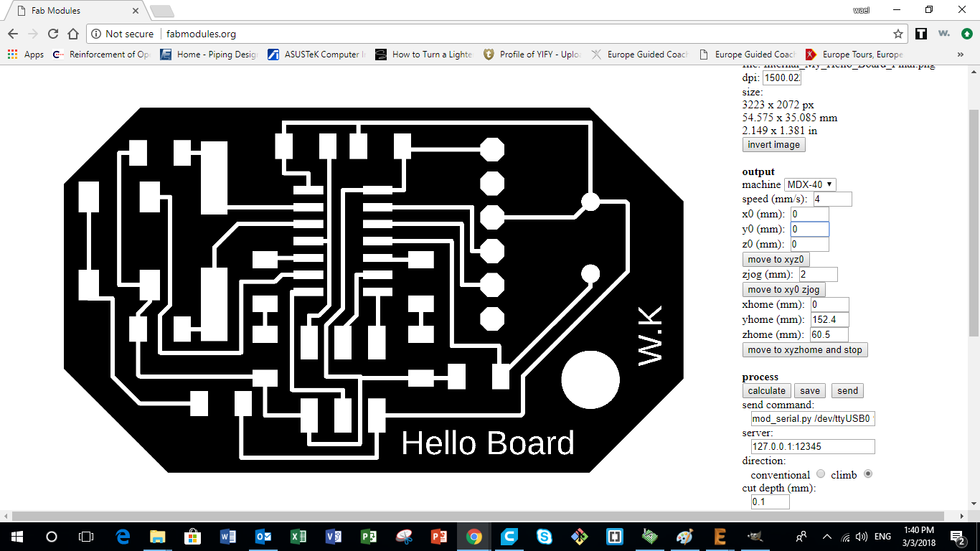Click the server address field

[x=813, y=446]
